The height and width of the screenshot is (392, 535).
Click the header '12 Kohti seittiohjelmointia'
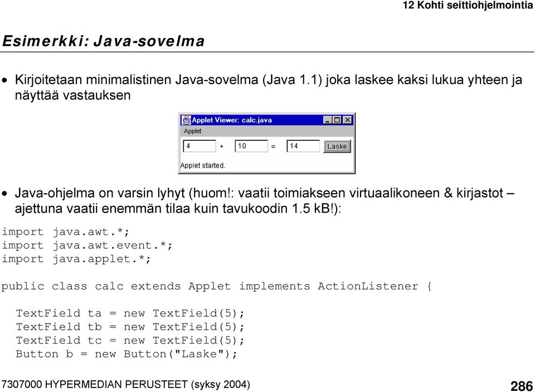click(x=468, y=5)
